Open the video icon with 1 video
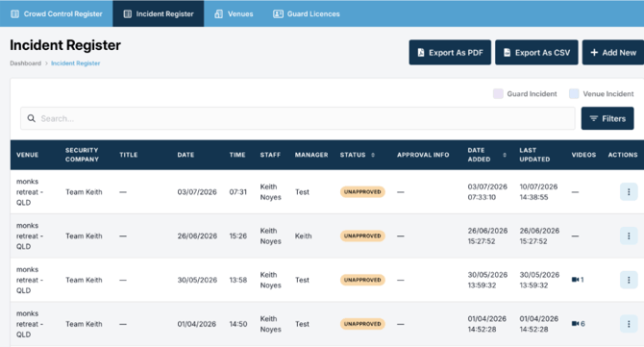Screen dimensions: 644x347 click(576, 280)
